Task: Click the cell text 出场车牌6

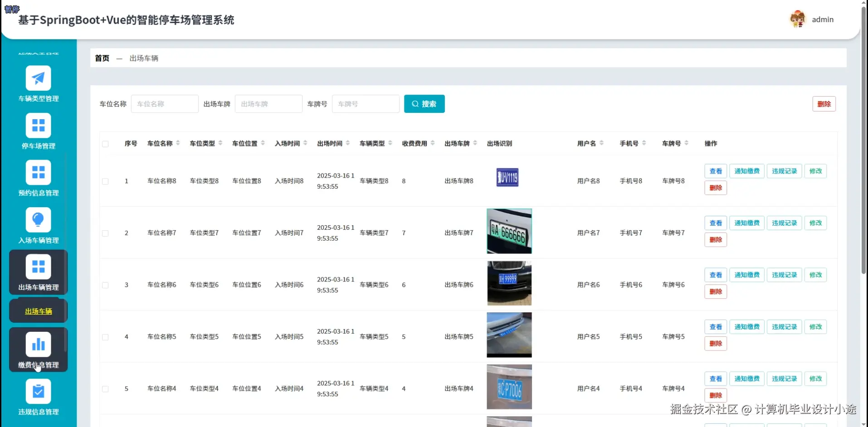Action: tap(459, 285)
